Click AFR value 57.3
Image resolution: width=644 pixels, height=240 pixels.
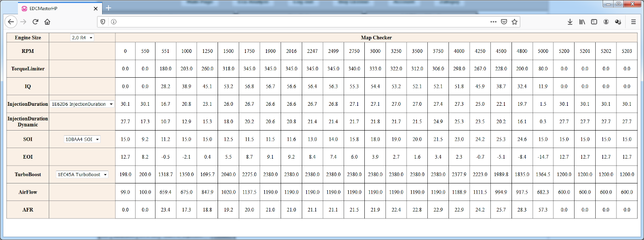click(543, 210)
